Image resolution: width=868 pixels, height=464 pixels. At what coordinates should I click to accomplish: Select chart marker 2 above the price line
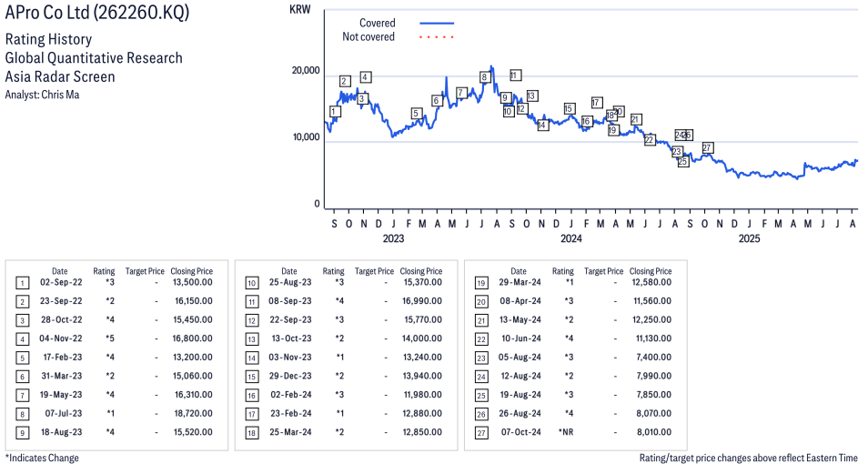[x=344, y=81]
